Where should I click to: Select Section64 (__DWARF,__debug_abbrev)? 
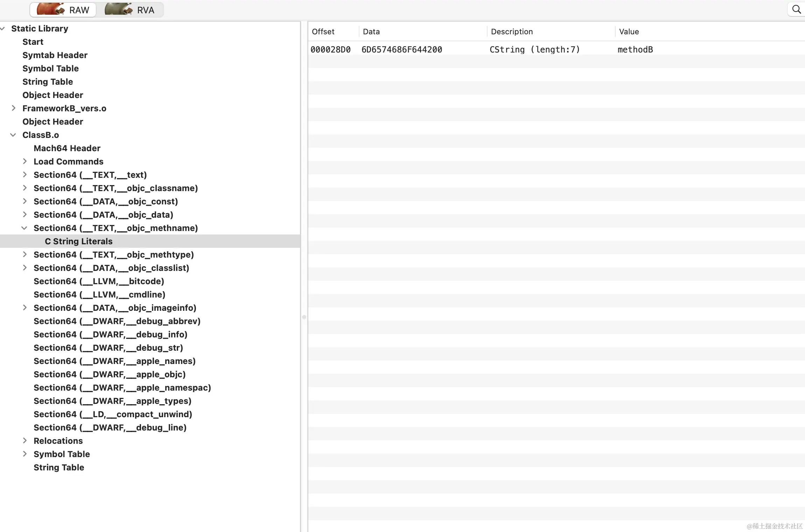117,321
